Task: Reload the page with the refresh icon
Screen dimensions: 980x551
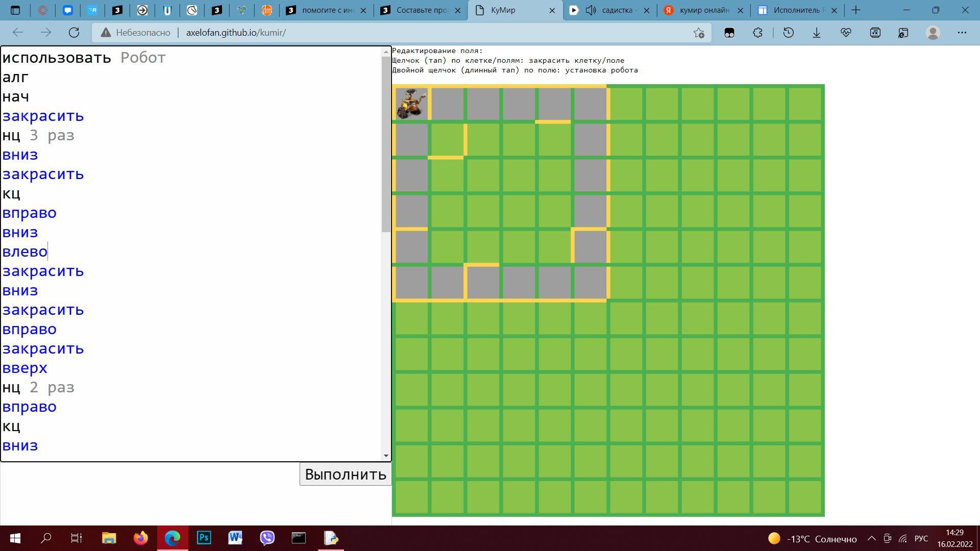Action: 74,33
